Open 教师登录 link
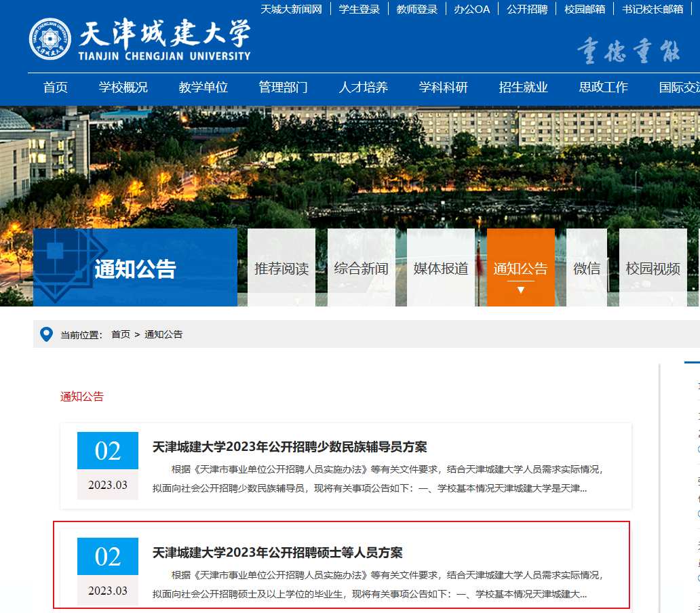Image resolution: width=700 pixels, height=613 pixels. click(417, 9)
